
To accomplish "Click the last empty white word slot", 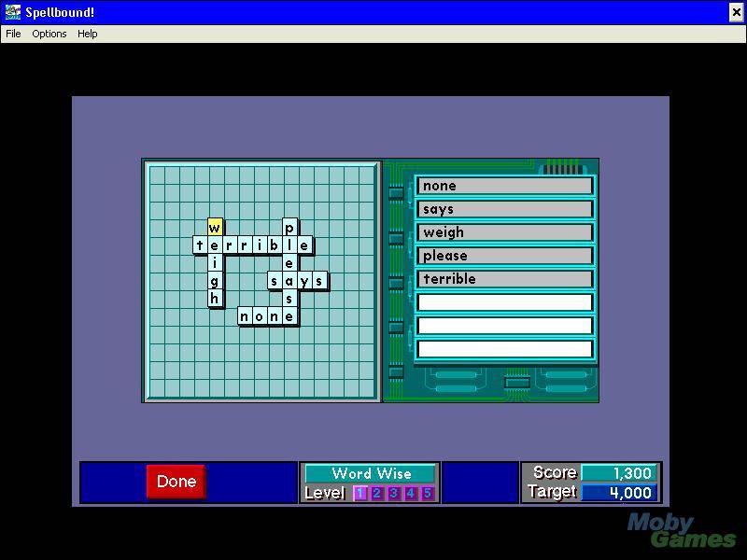I will click(504, 349).
